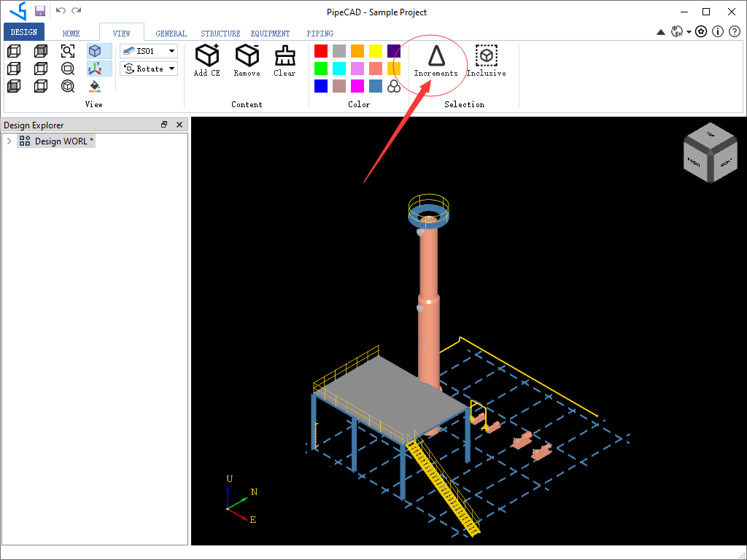The image size is (747, 560).
Task: Toggle floating mode of Design Explorer panel
Action: coord(164,125)
